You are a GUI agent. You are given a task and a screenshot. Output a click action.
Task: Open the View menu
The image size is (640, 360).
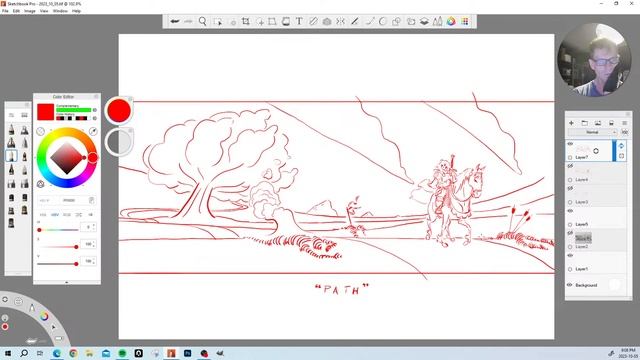tap(44, 11)
